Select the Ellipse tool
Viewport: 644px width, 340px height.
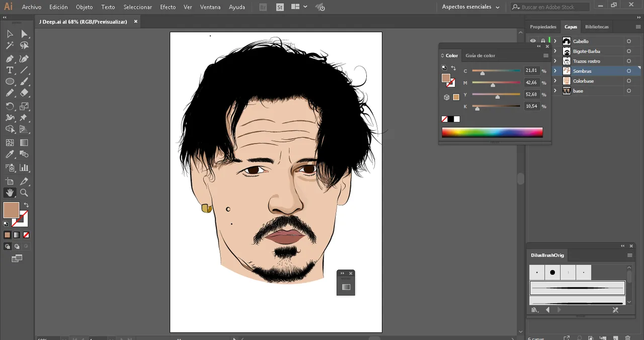(10, 82)
